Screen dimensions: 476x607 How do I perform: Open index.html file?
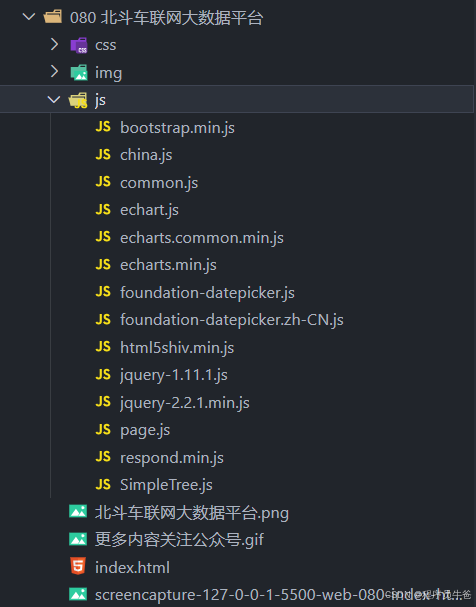pos(132,568)
